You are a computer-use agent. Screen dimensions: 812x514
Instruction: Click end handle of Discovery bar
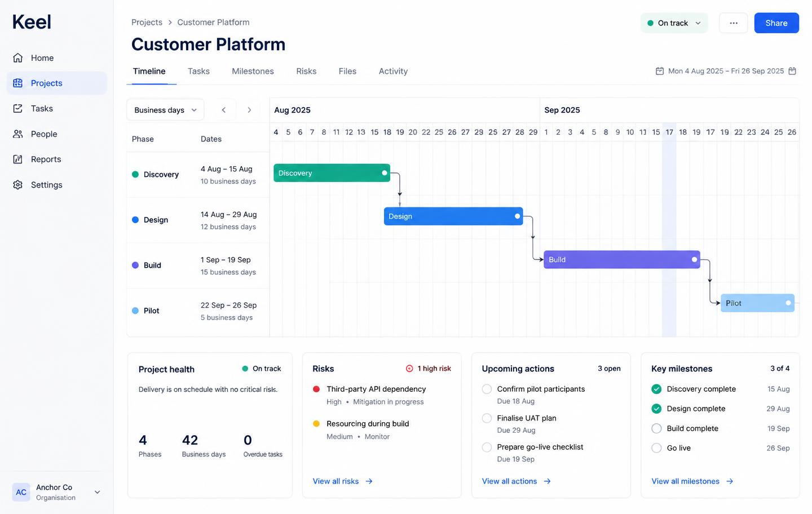385,173
